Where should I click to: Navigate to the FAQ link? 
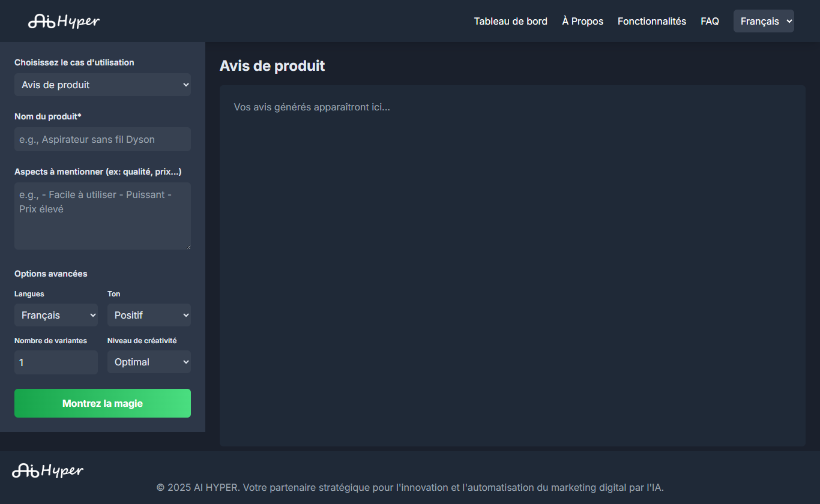(x=710, y=21)
